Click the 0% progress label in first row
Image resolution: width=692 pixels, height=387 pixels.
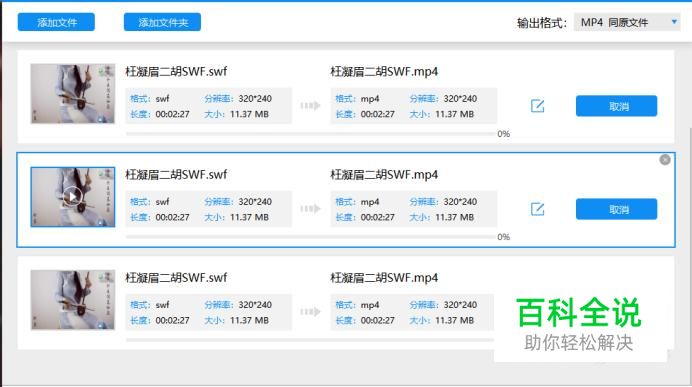[504, 134]
